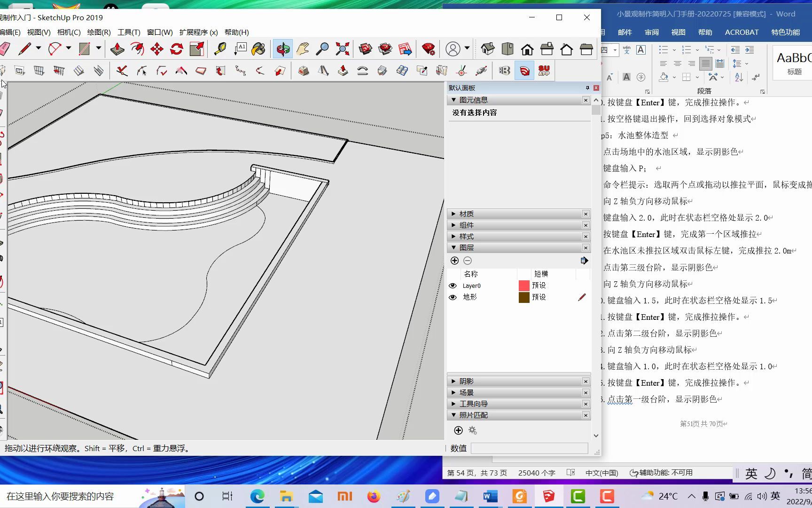Open the 相机(C) menu
Screen dimensions: 812x508
tap(69, 32)
